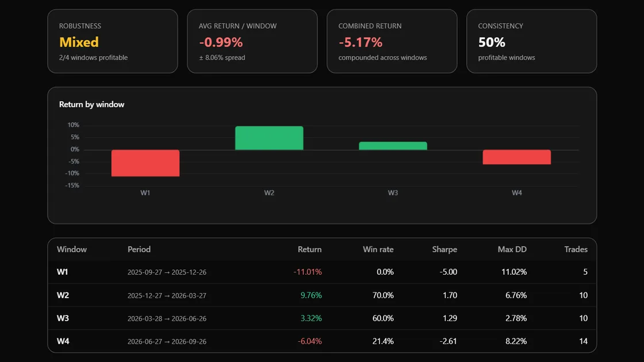Viewport: 644px width, 362px height.
Task: Click the 9.76% return value
Action: pos(311,295)
